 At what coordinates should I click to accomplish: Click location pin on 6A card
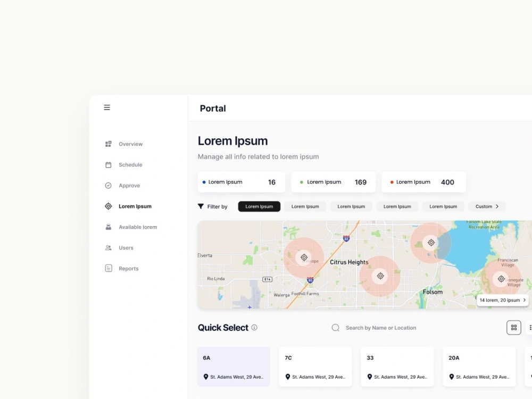[205, 377]
